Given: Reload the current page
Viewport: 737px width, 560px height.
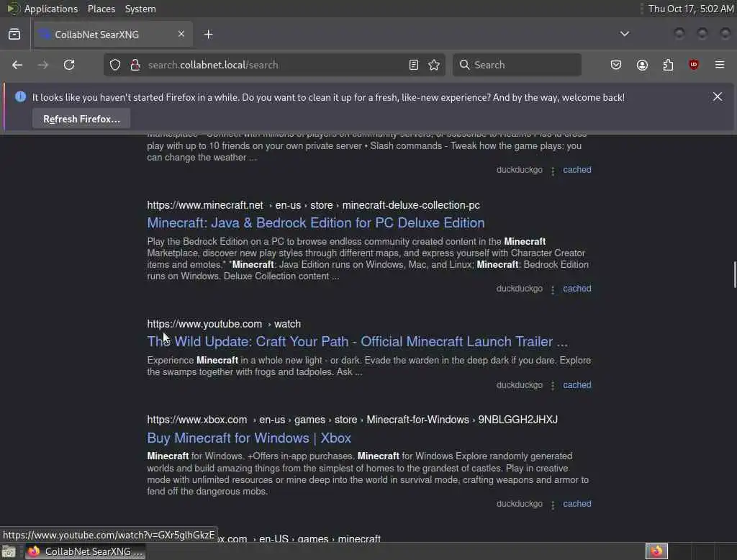Looking at the screenshot, I should pos(69,65).
